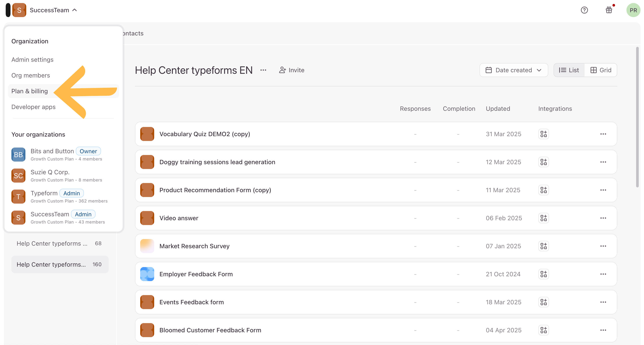Click the Updated column header

pos(498,109)
